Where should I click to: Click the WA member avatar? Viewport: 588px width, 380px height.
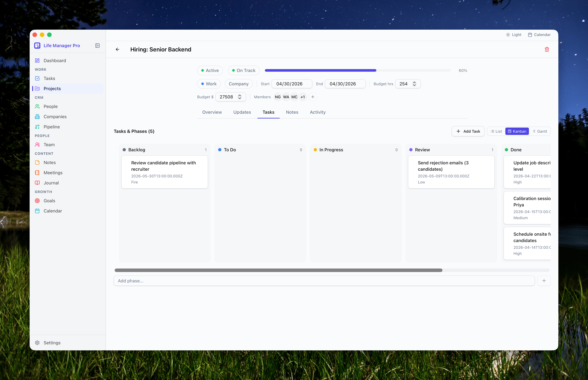pos(286,97)
